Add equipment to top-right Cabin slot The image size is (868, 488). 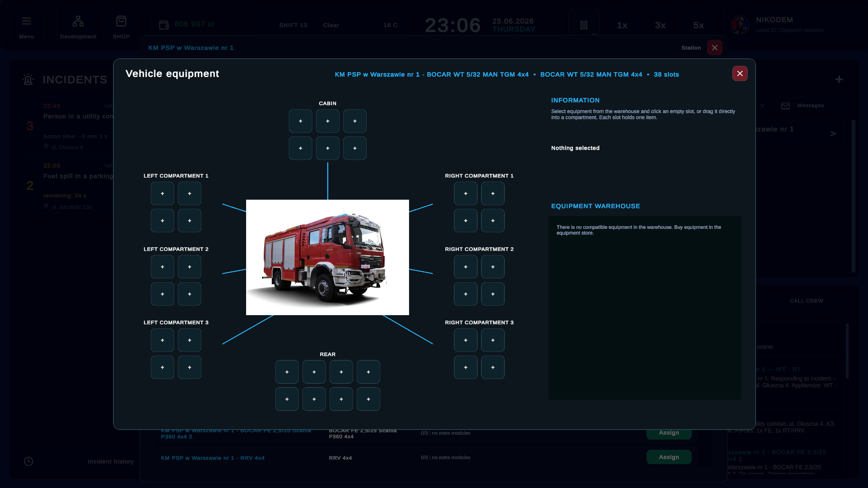click(355, 121)
